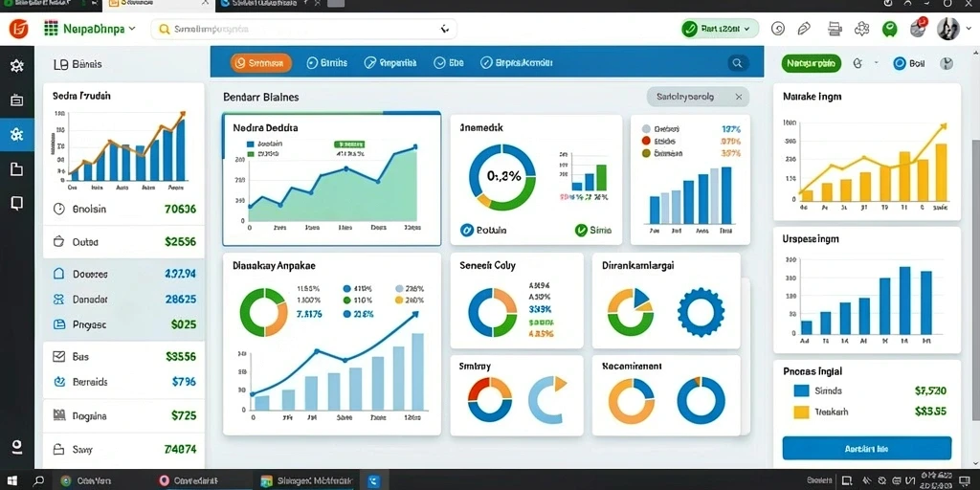Click the magnifier icon in blue tab bar

(x=738, y=62)
